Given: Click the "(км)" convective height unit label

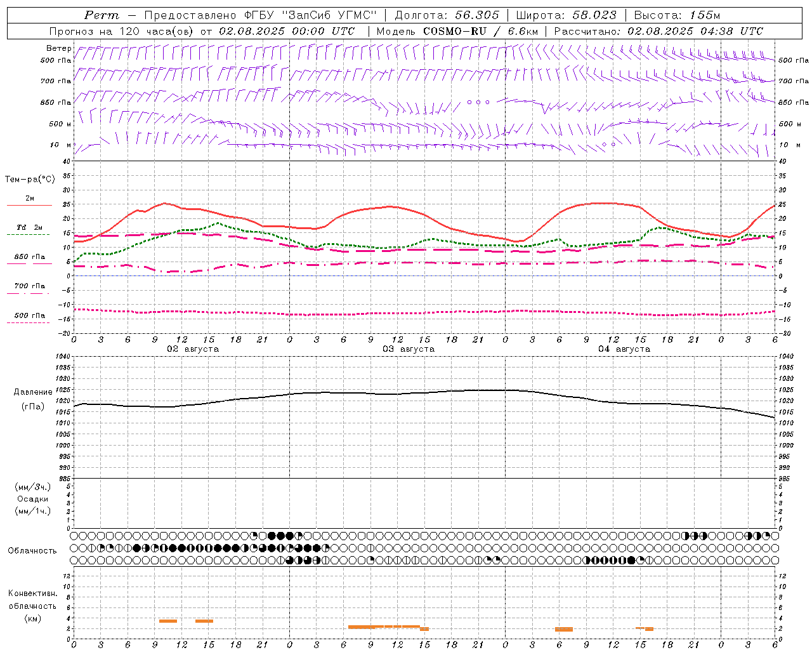Looking at the screenshot, I should (x=33, y=619).
